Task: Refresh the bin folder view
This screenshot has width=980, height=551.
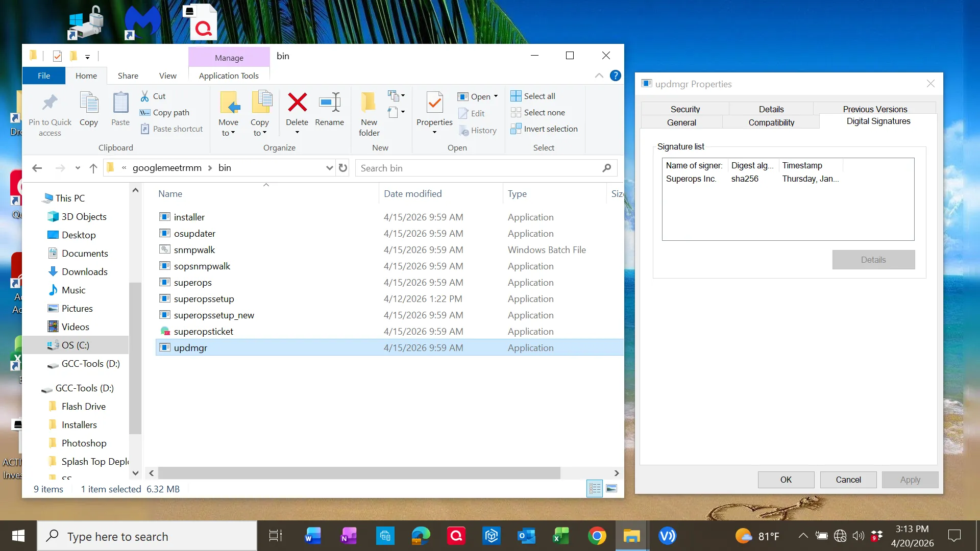Action: (x=342, y=168)
